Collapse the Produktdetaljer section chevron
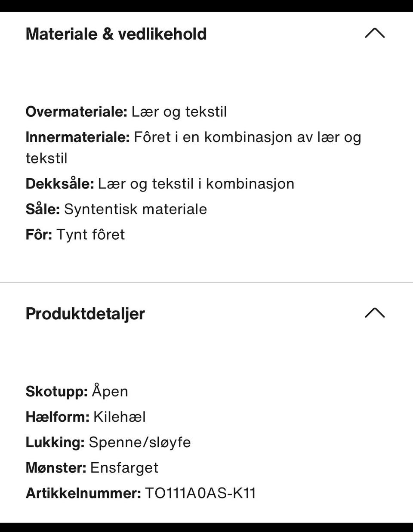 (x=375, y=313)
